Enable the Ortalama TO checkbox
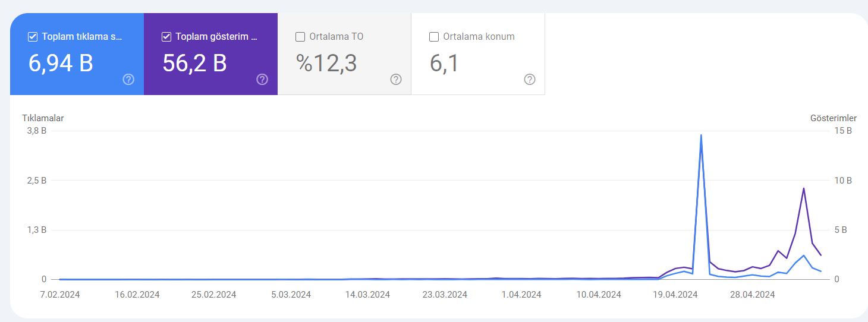The height and width of the screenshot is (322, 868). (300, 37)
